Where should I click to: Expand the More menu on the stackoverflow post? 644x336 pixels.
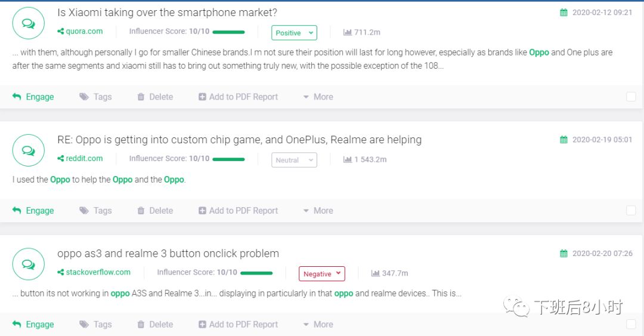(x=318, y=324)
